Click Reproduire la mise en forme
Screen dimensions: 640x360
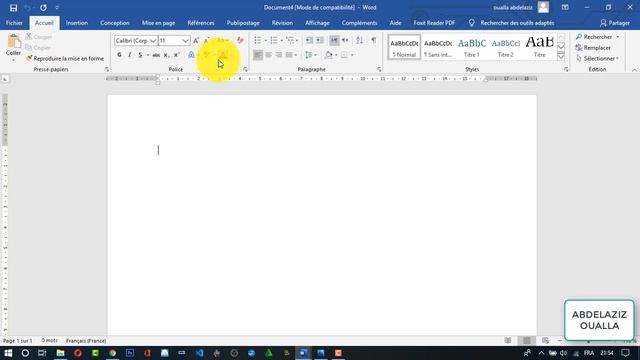tap(64, 58)
